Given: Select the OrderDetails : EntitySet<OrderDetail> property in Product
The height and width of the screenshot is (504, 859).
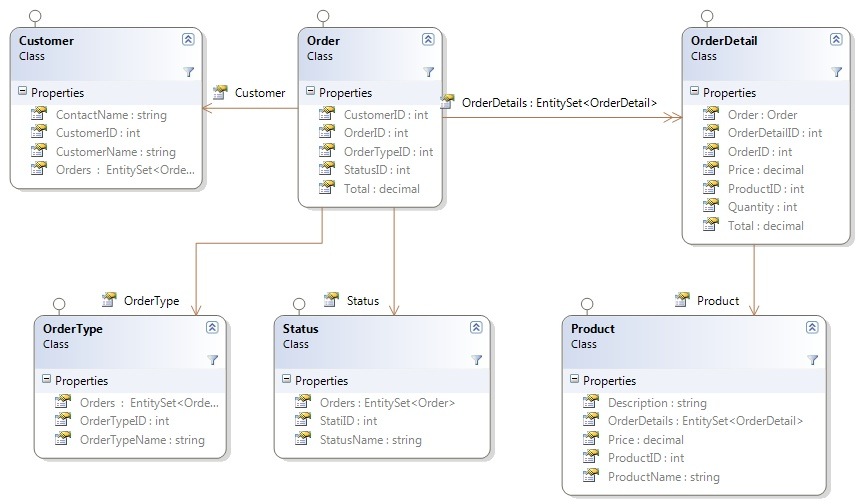Looking at the screenshot, I should point(706,421).
